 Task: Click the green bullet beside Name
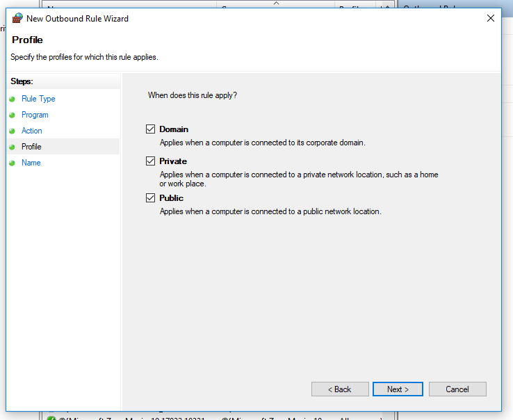point(13,163)
